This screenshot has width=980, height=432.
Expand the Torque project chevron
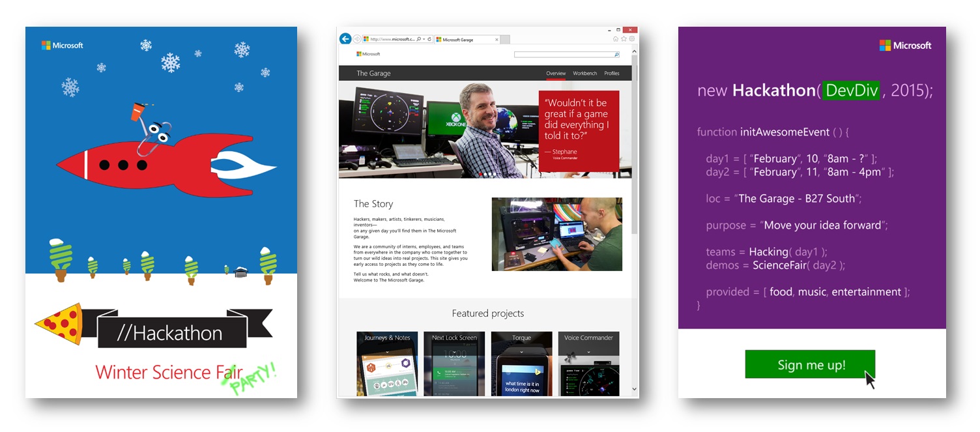[x=521, y=352]
